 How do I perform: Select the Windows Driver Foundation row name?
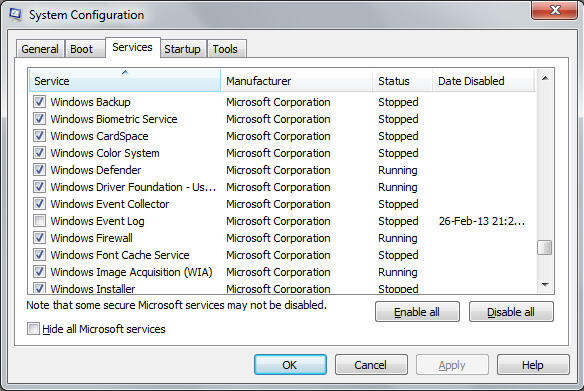(133, 187)
